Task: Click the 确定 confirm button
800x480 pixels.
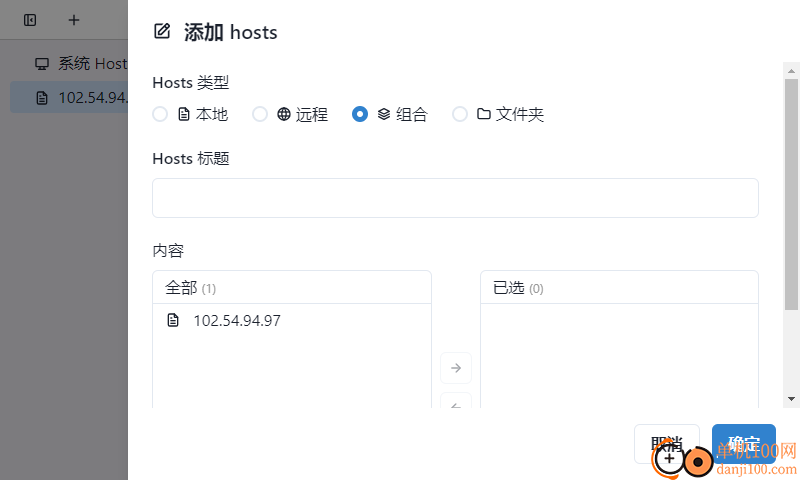Action: click(744, 444)
